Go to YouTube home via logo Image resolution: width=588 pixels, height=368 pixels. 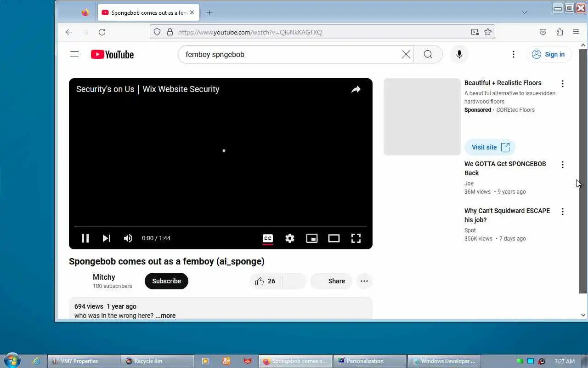[x=112, y=54]
